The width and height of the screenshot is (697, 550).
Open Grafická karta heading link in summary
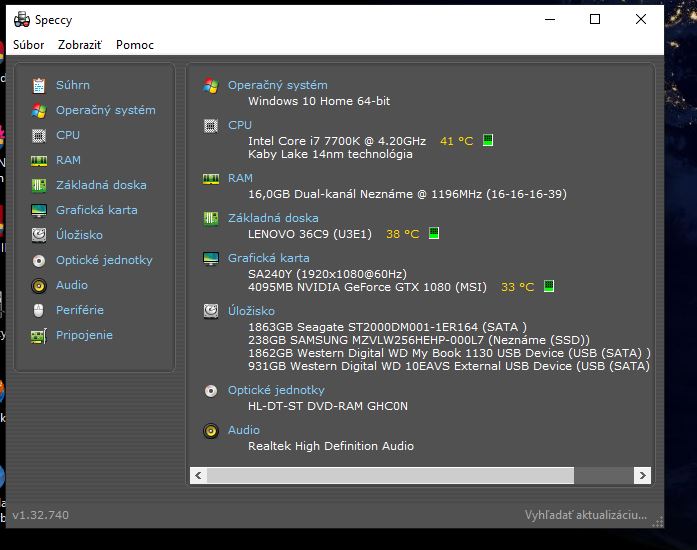(268, 258)
